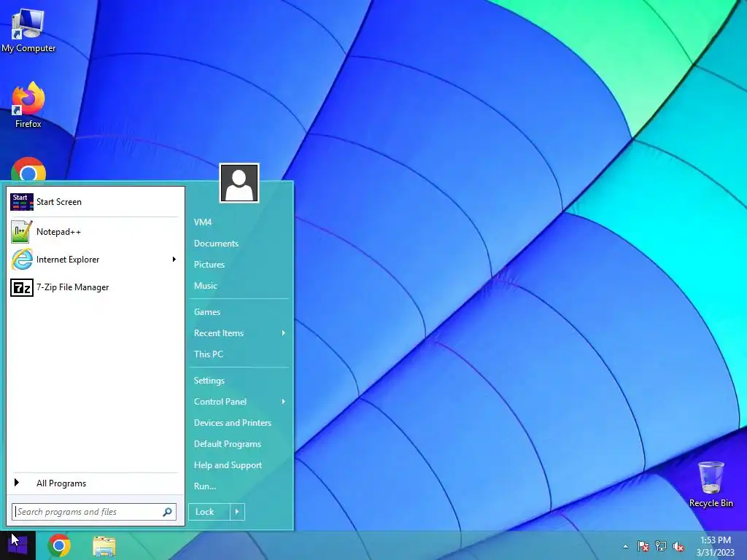747x560 pixels.
Task: Open Music from the start menu
Action: tap(239, 286)
